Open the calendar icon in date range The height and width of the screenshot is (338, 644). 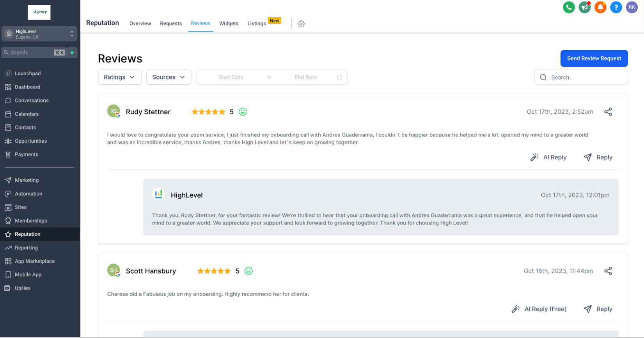[x=339, y=77]
